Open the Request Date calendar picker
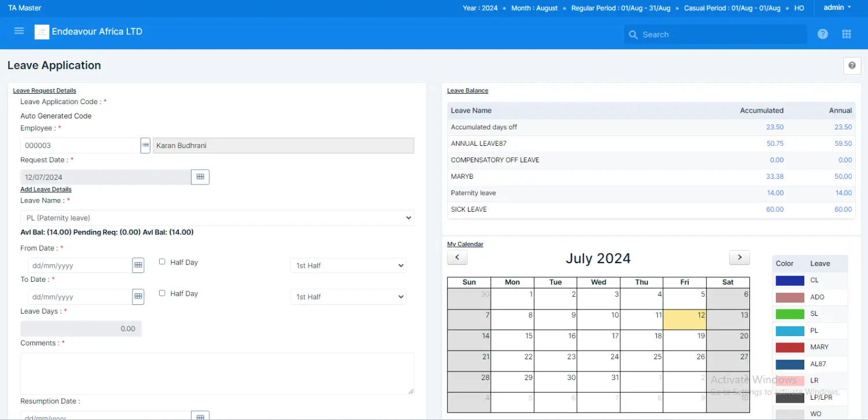Viewport: 868px width, 420px height. pyautogui.click(x=200, y=177)
